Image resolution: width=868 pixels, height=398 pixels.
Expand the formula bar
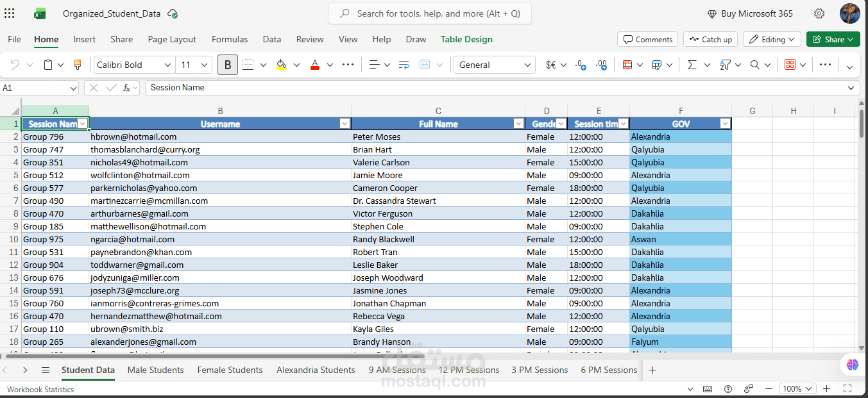point(851,88)
